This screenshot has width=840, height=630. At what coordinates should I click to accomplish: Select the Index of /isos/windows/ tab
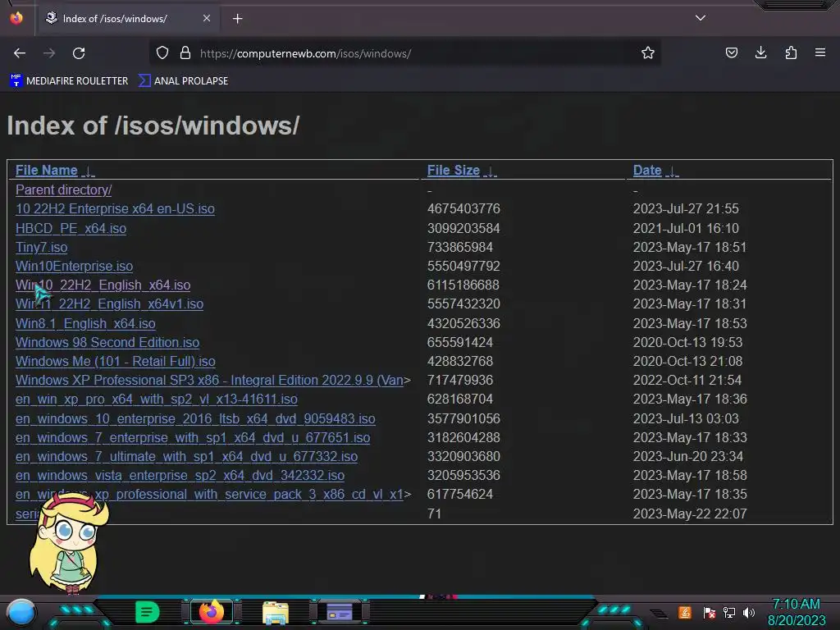click(x=128, y=19)
